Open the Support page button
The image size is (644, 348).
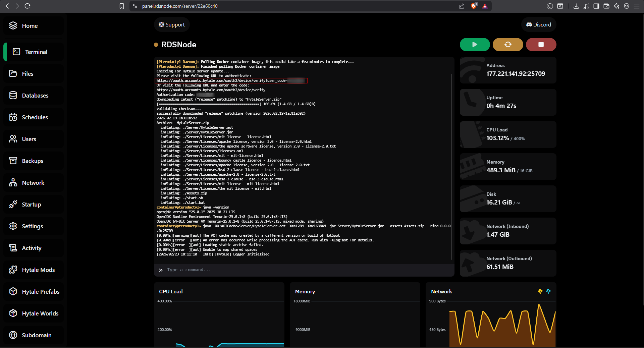point(172,25)
